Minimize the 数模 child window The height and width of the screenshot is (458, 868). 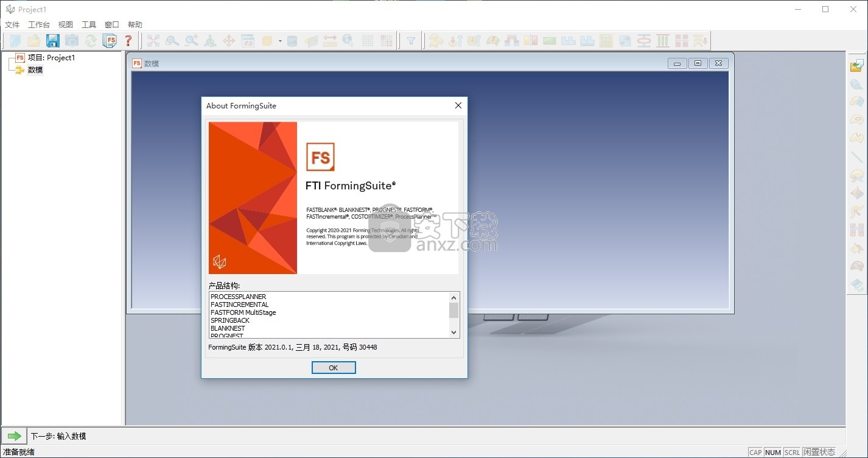(x=677, y=63)
